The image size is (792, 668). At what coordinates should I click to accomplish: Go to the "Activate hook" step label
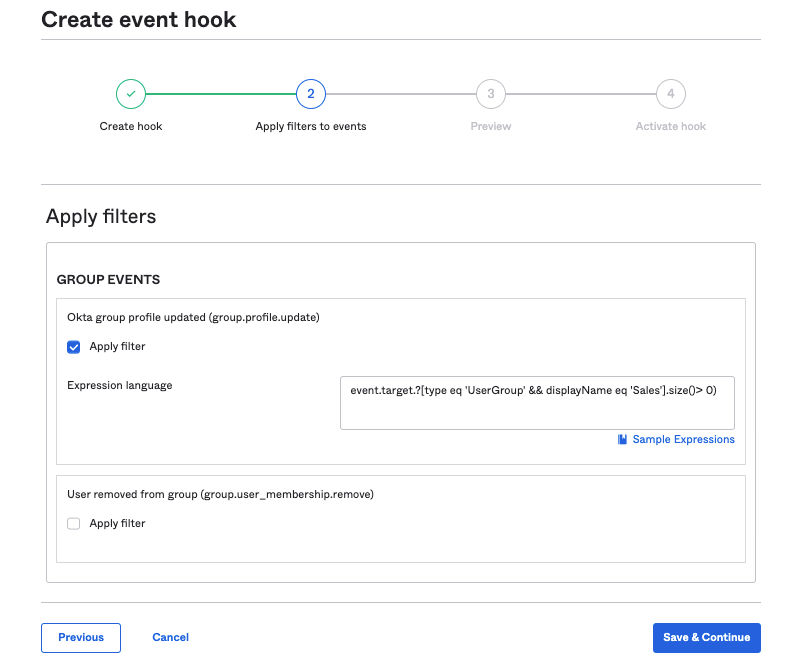pos(671,127)
